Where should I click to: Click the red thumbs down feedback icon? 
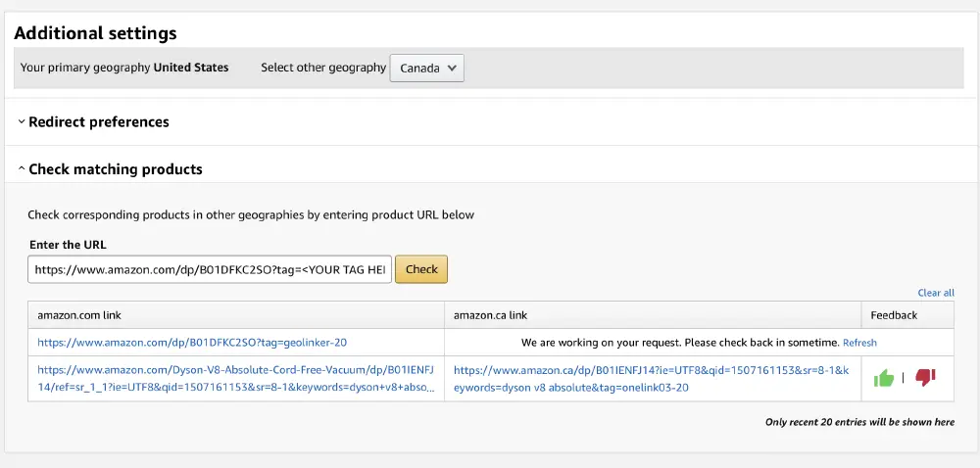pos(925,378)
